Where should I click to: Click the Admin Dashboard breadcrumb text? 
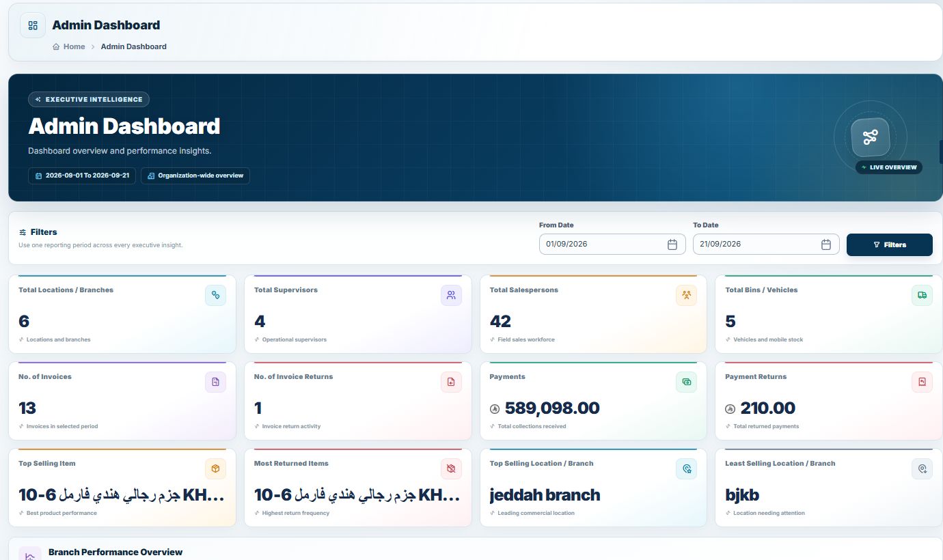134,46
